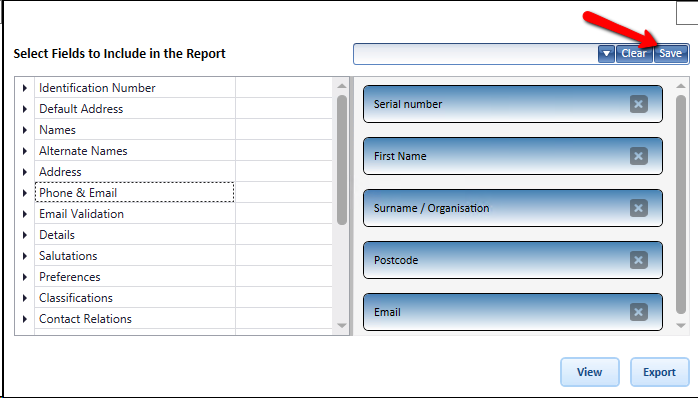Viewport: 698px width, 398px height.
Task: Expand the Salutations group
Action: 25,256
